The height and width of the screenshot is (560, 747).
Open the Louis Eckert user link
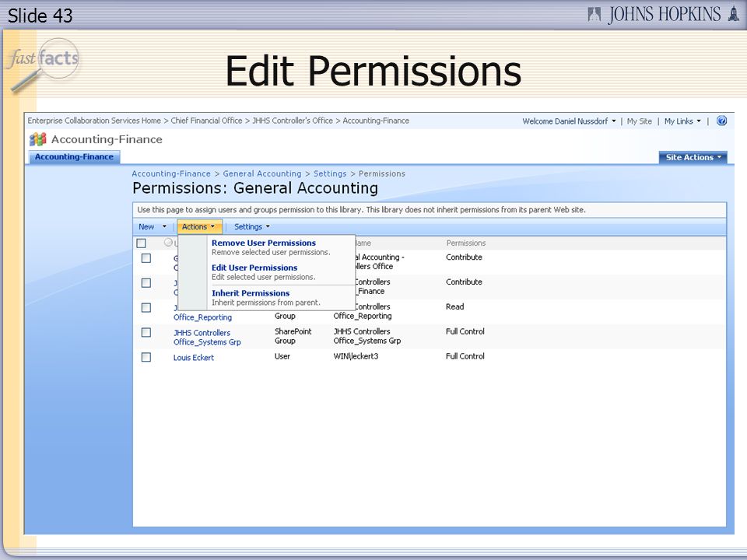pyautogui.click(x=194, y=358)
